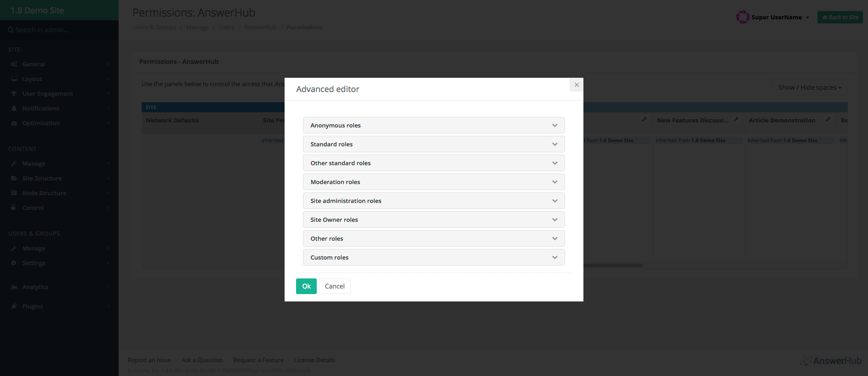Click the Settings gear icon in sidebar
The width and height of the screenshot is (868, 376).
(x=14, y=263)
